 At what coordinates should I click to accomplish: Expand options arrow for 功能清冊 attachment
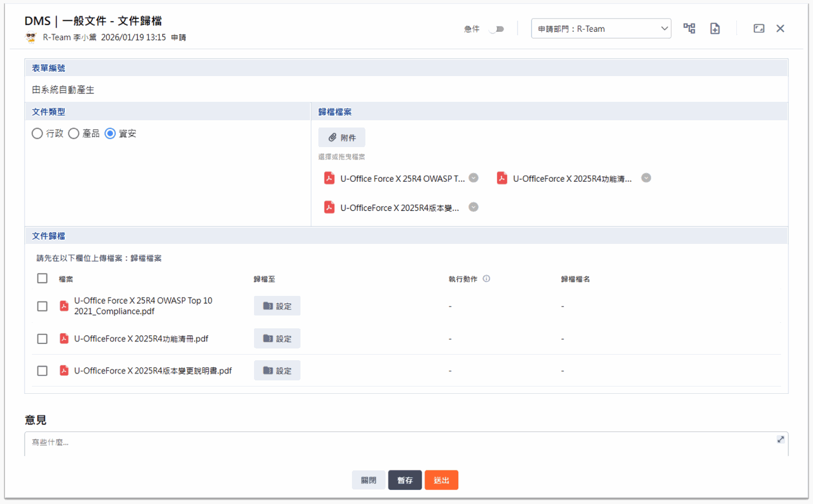[646, 178]
